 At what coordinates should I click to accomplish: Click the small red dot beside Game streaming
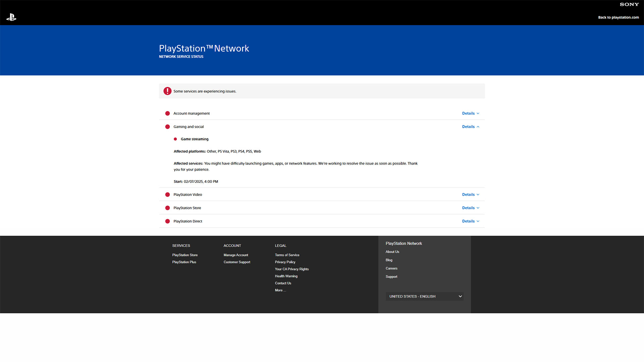[175, 139]
